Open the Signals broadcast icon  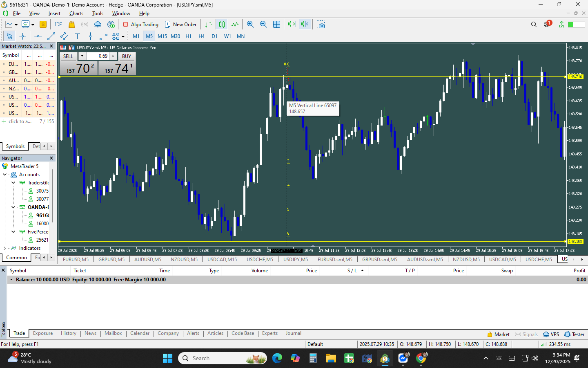click(x=85, y=25)
